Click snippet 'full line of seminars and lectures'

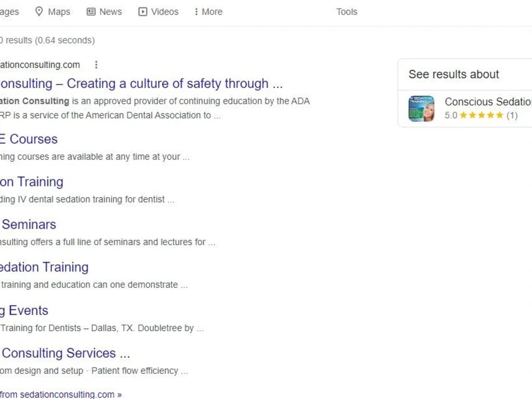point(134,242)
